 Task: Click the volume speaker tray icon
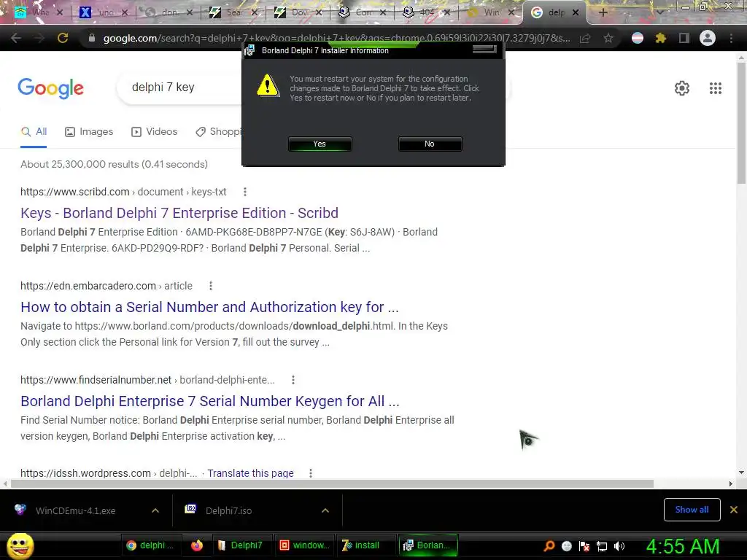click(x=619, y=546)
